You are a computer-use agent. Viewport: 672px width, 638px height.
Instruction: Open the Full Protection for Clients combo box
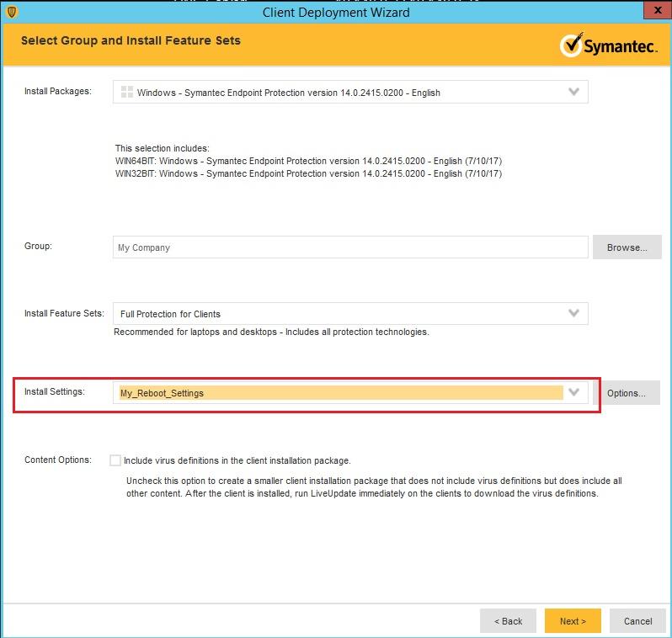click(350, 314)
